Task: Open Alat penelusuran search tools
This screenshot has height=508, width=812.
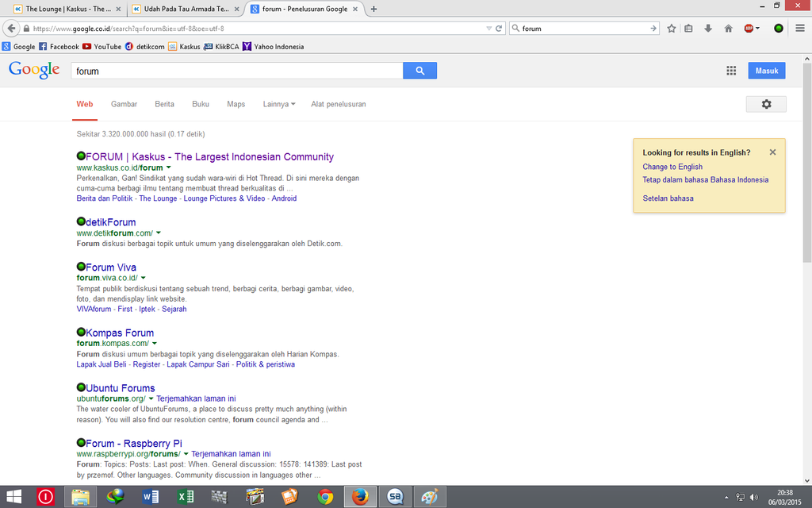Action: pyautogui.click(x=338, y=104)
